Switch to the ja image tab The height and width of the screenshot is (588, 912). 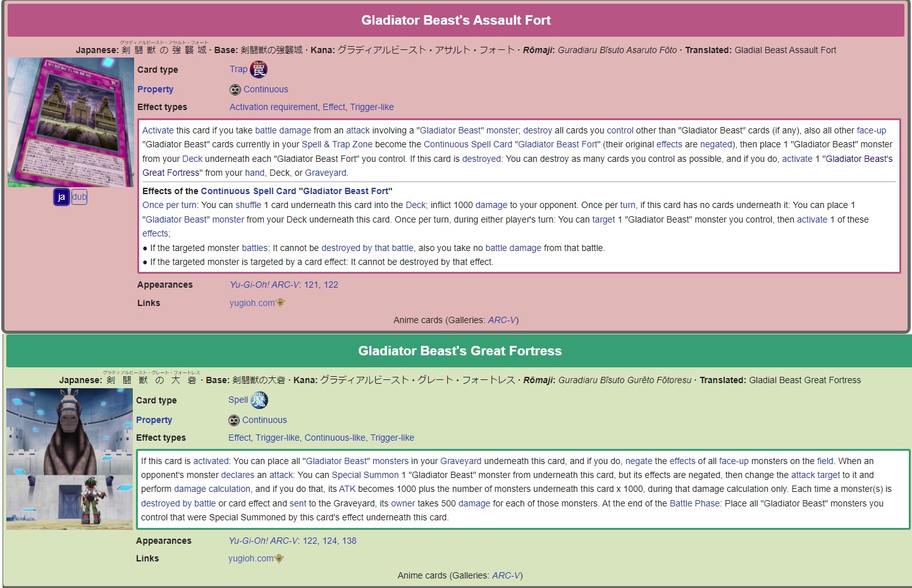pos(61,197)
